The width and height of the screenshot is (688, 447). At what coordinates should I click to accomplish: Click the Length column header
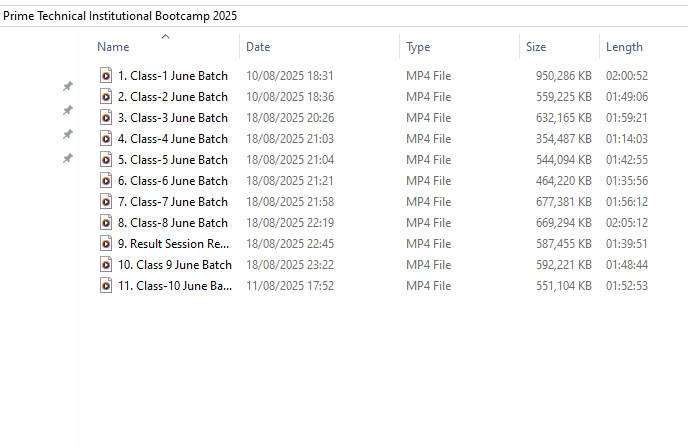click(x=624, y=47)
